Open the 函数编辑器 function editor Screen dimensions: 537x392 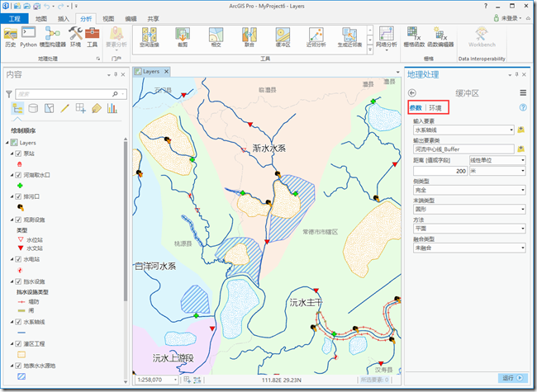coord(440,37)
